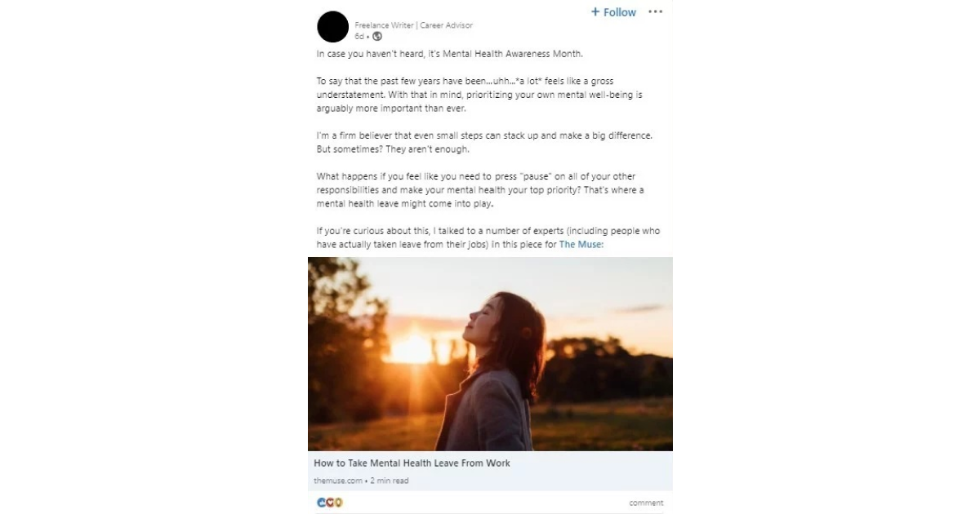Open 'How to Take Mental Health Leave' article title
The width and height of the screenshot is (980, 514).
coord(412,463)
